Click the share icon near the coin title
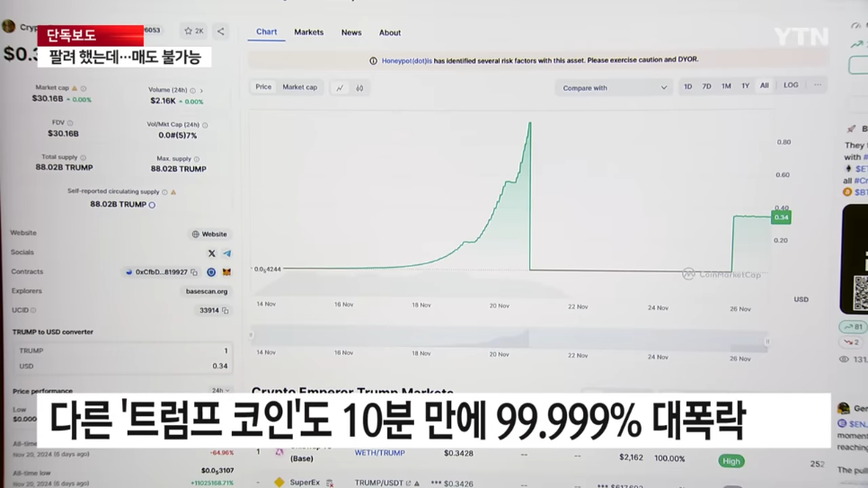This screenshot has height=488, width=868. (220, 31)
